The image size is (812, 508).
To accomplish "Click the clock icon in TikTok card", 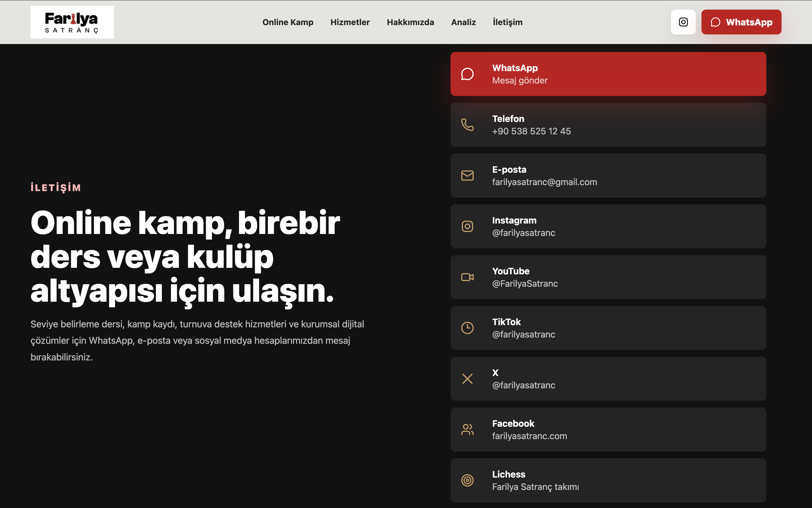I will [x=467, y=328].
